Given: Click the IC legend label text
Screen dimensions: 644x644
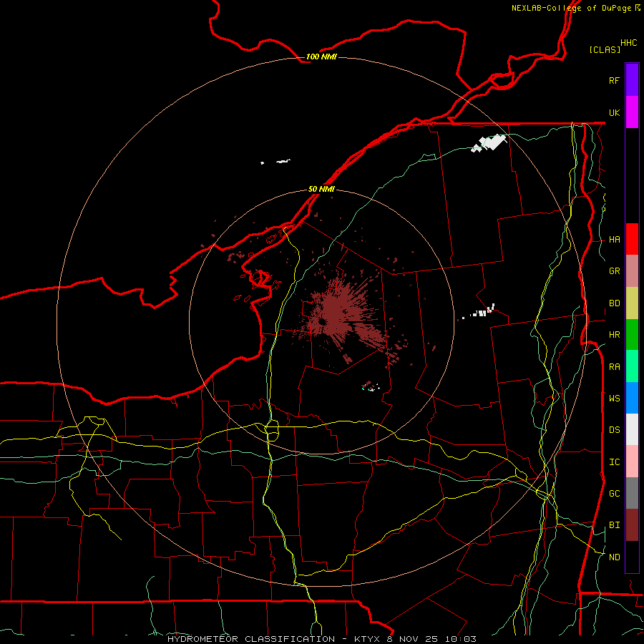Looking at the screenshot, I should (x=615, y=462).
